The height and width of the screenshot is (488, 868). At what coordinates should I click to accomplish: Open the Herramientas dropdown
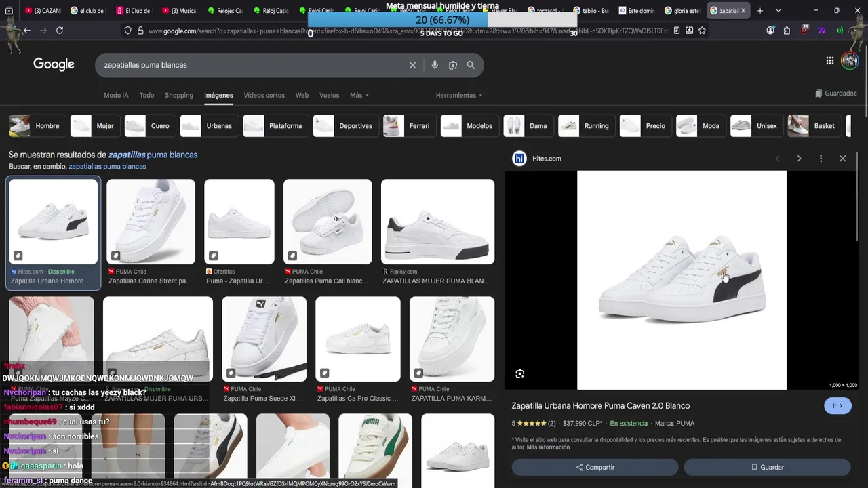click(x=459, y=95)
